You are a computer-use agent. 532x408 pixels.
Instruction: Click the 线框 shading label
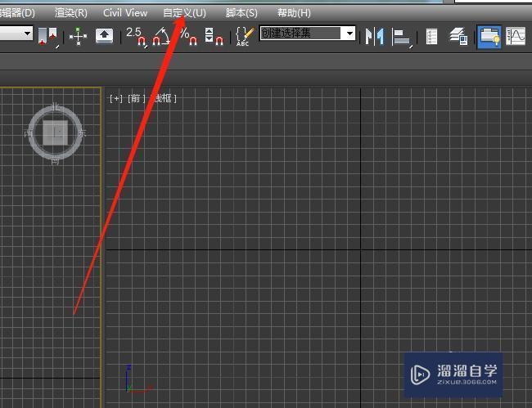pyautogui.click(x=165, y=99)
